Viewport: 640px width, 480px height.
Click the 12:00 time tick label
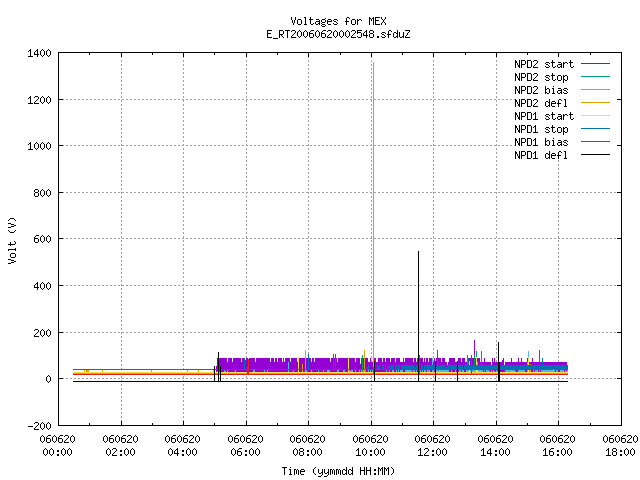point(432,453)
